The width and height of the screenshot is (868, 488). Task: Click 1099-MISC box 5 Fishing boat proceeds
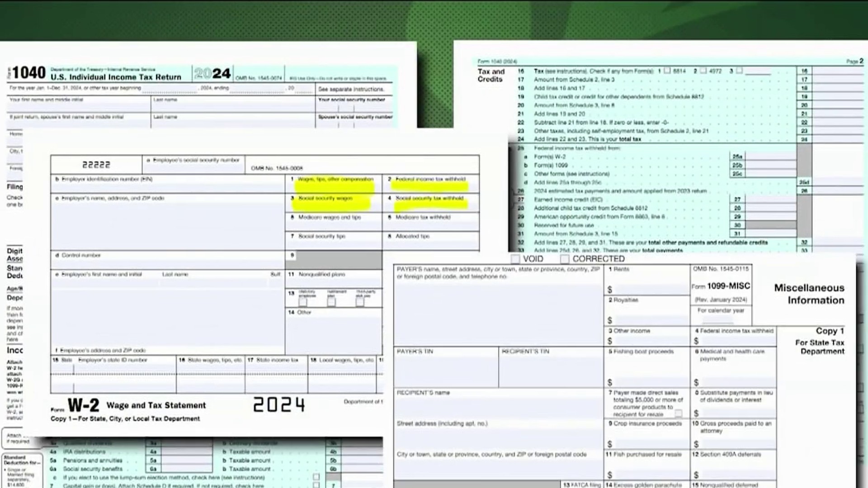coord(647,367)
